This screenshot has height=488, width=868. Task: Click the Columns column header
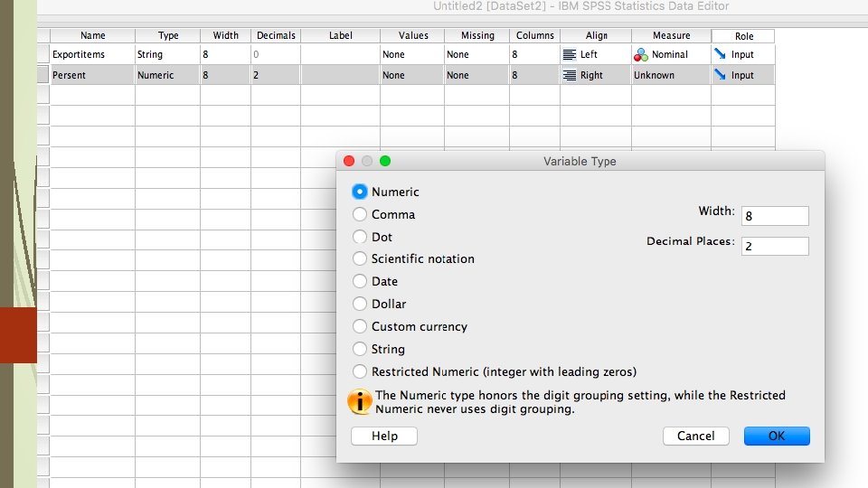coord(534,35)
